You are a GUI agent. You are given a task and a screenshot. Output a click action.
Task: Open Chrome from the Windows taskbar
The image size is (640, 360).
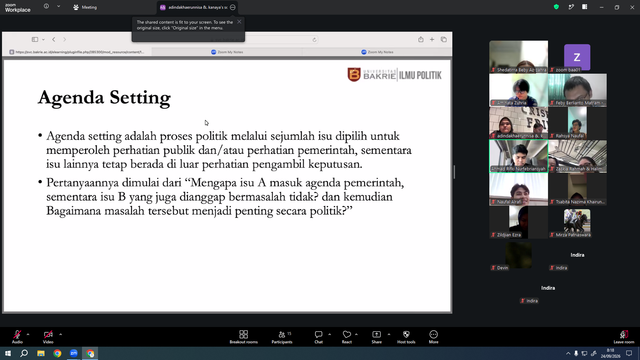tap(57, 353)
